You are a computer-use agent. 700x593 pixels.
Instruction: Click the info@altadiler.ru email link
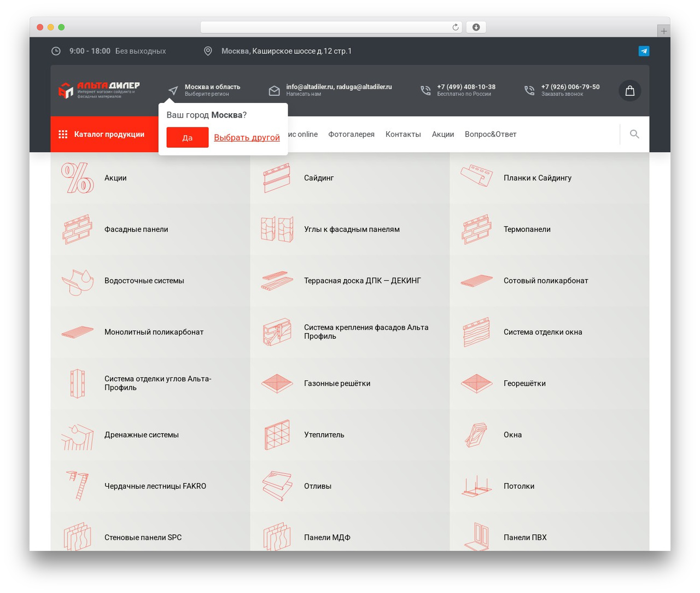[310, 87]
